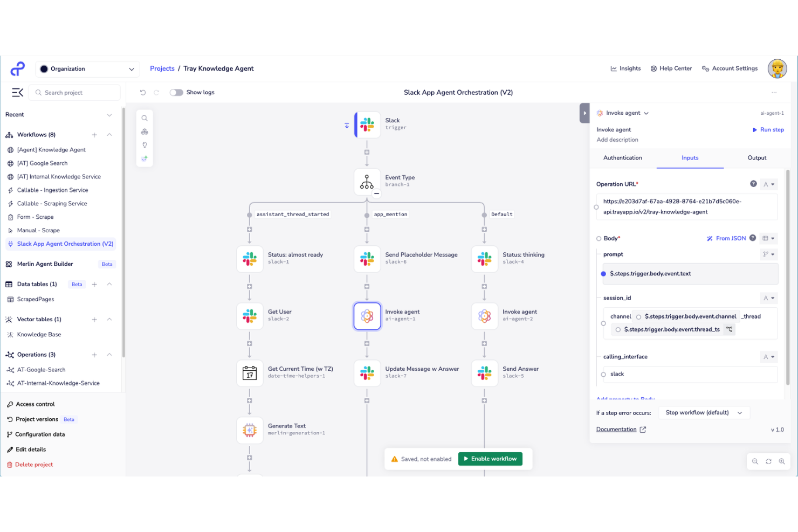Click the zoom out magnifier icon

(x=755, y=461)
